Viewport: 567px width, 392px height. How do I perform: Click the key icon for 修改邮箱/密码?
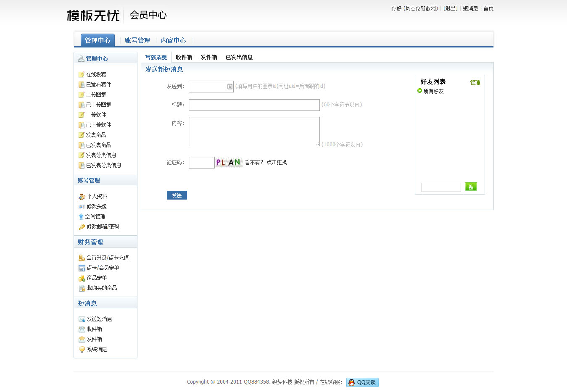[x=82, y=227]
